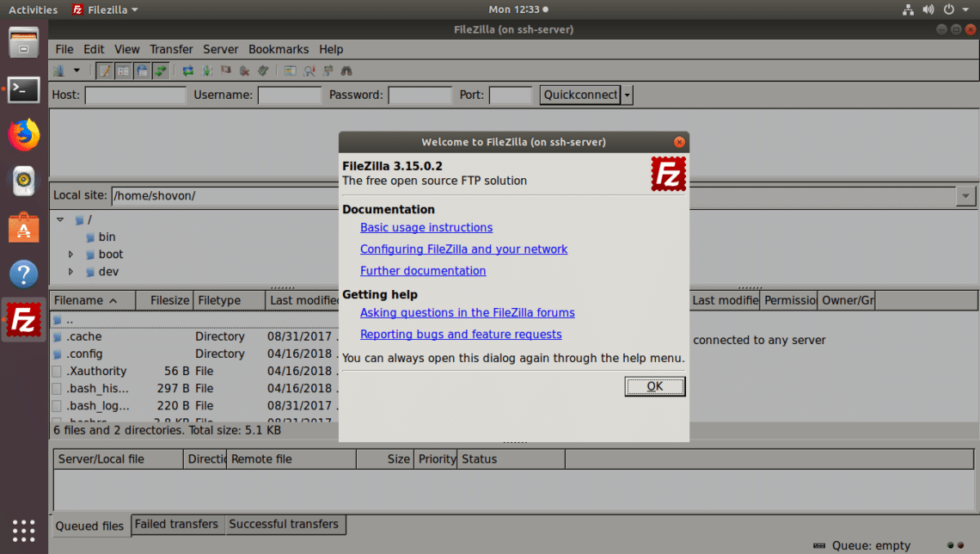Image resolution: width=980 pixels, height=554 pixels.
Task: Click the cancel current operation icon
Action: (226, 71)
